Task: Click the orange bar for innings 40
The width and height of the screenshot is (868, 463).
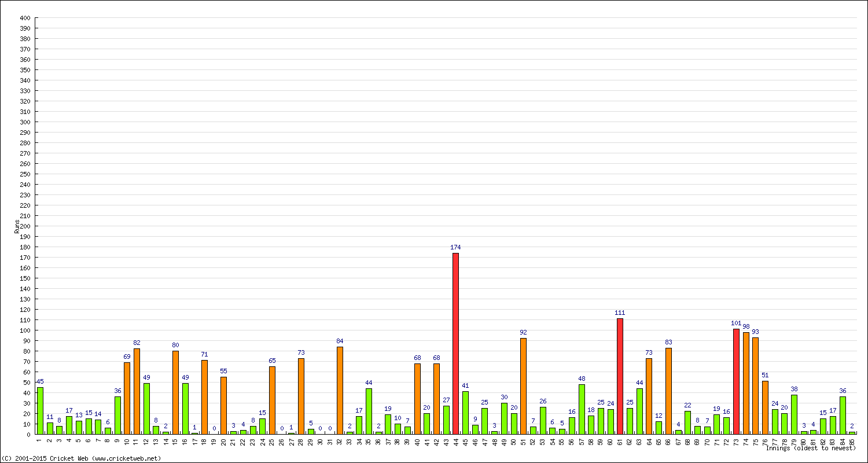Action: 417,399
